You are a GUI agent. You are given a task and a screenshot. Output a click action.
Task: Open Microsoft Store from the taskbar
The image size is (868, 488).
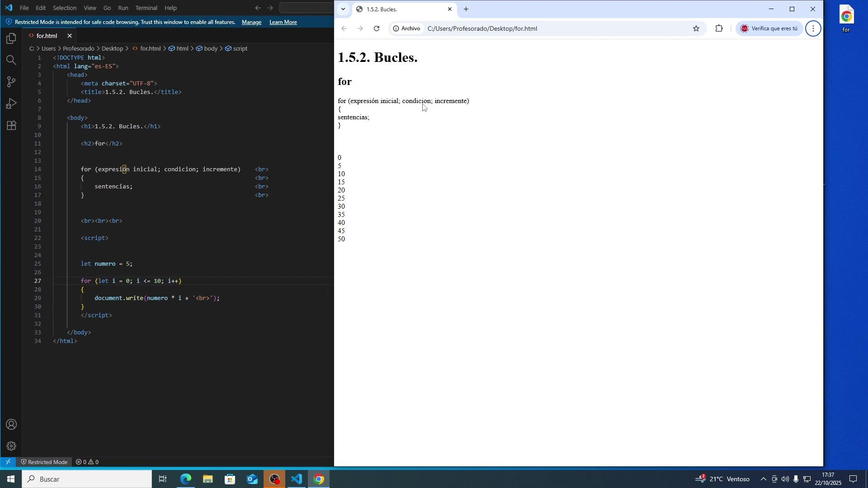click(230, 479)
